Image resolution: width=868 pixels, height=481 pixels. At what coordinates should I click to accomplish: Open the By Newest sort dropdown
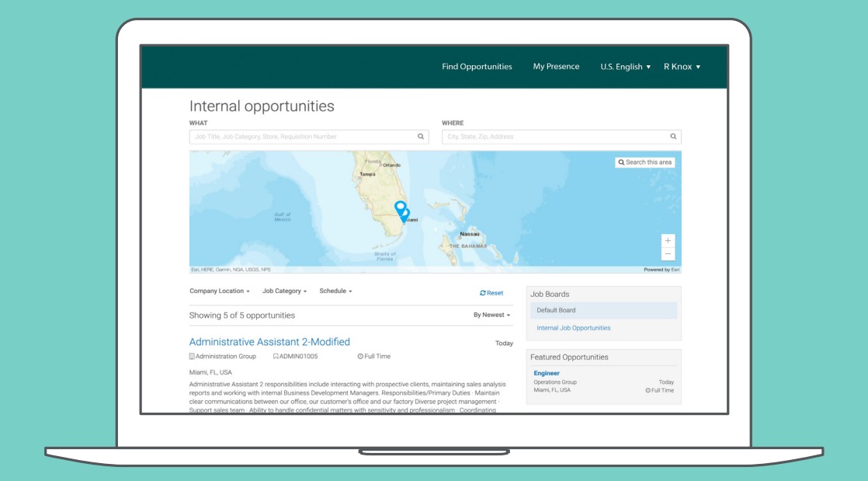pos(491,315)
